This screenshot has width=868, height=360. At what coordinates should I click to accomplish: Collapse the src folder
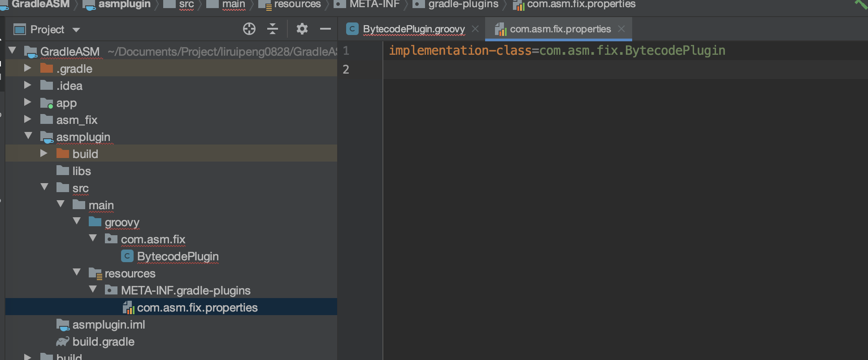(x=44, y=187)
